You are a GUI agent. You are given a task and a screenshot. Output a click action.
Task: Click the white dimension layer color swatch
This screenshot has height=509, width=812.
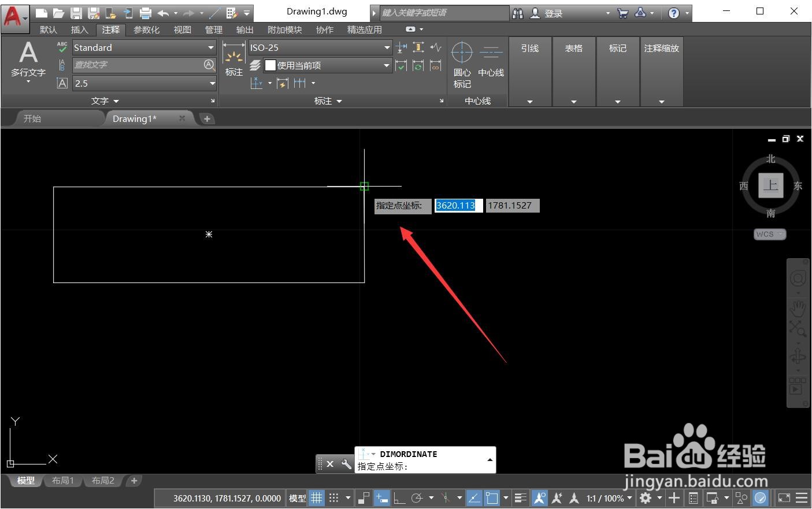pyautogui.click(x=270, y=65)
